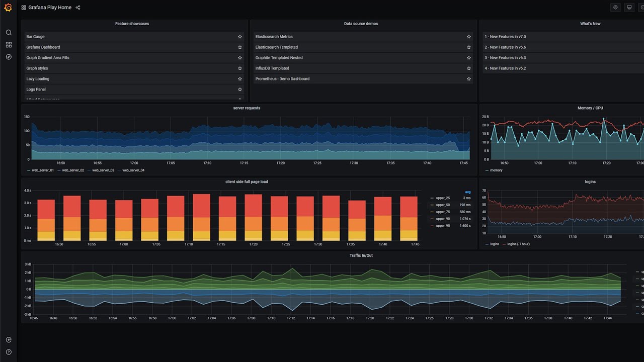Star the Bar Gauge dashboard
The width and height of the screenshot is (644, 362).
(x=240, y=36)
